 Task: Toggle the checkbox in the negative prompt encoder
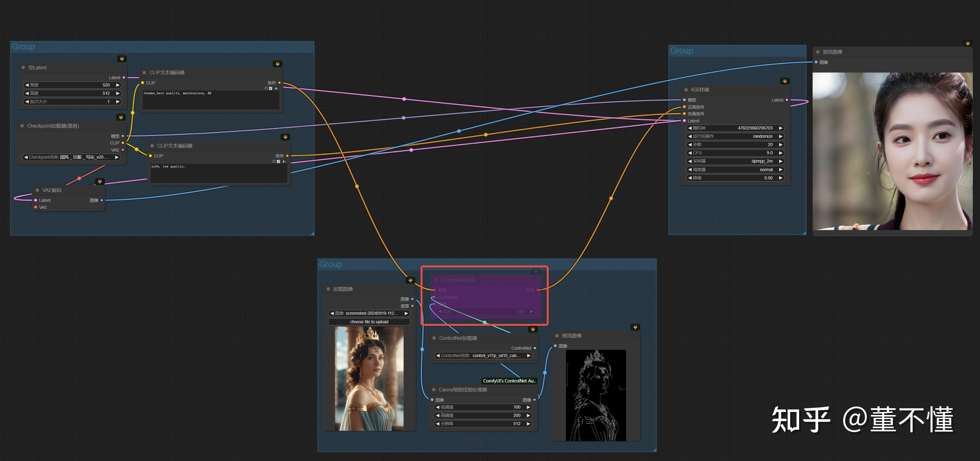click(x=279, y=162)
